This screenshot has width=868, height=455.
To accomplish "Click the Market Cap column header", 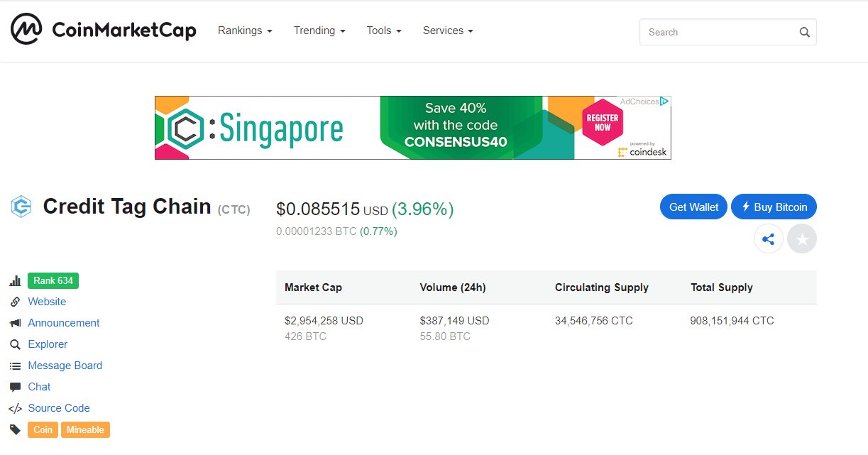I will [313, 287].
